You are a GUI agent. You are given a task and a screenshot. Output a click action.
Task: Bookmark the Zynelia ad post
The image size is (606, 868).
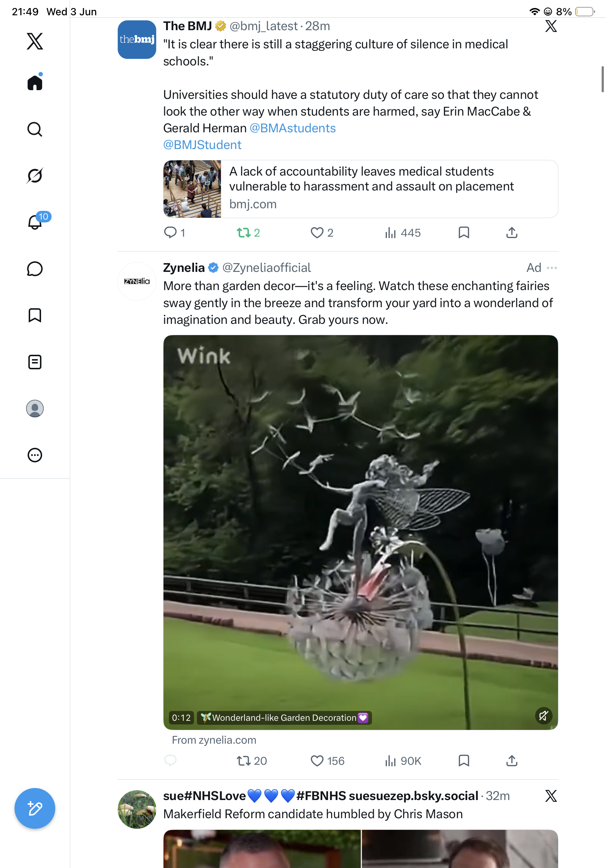[464, 761]
